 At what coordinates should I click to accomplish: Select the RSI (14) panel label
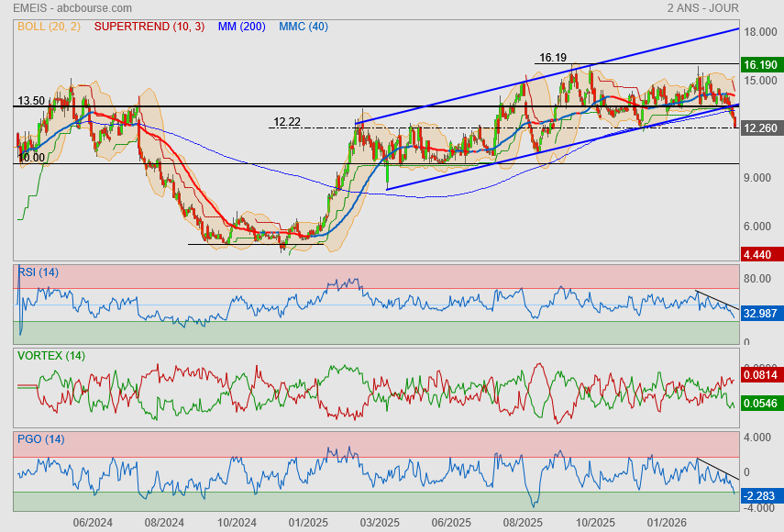pyautogui.click(x=38, y=272)
